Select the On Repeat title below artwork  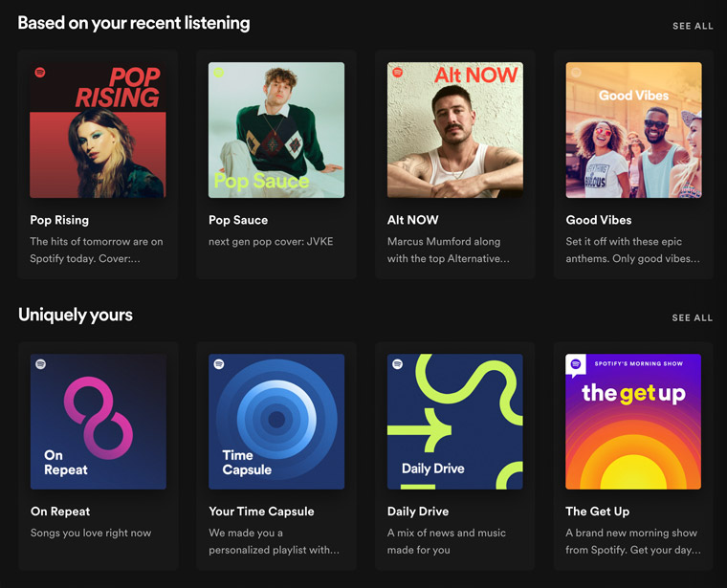coord(60,512)
